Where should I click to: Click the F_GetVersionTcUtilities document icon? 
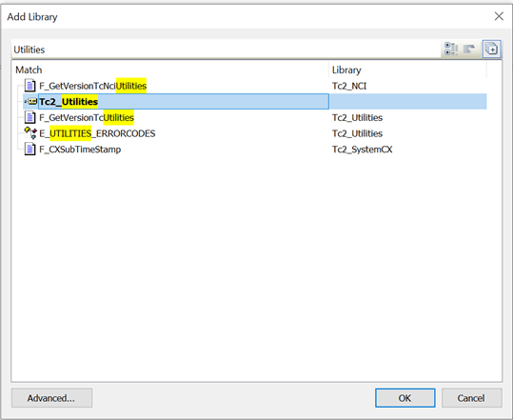pos(30,117)
